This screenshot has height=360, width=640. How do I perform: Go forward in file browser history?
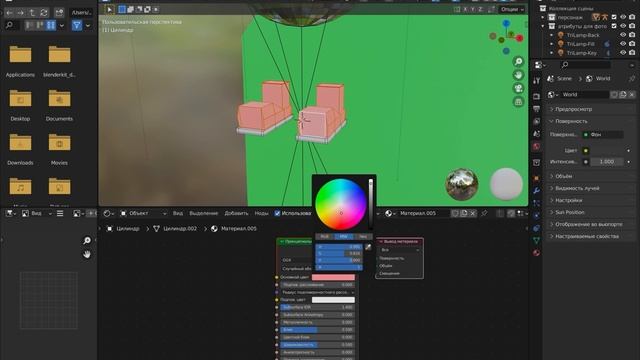coord(20,13)
